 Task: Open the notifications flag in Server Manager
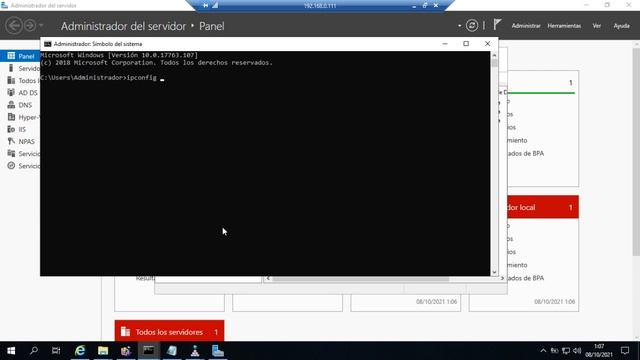click(x=497, y=25)
